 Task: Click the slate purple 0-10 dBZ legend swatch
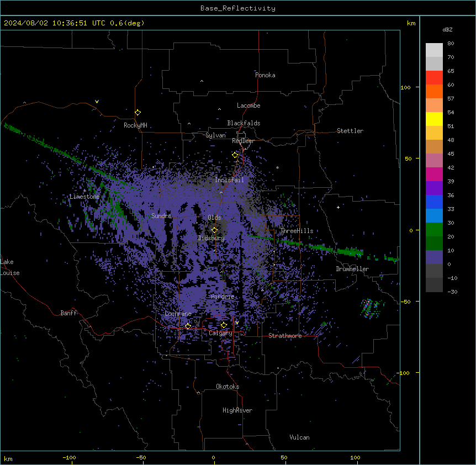coord(434,257)
